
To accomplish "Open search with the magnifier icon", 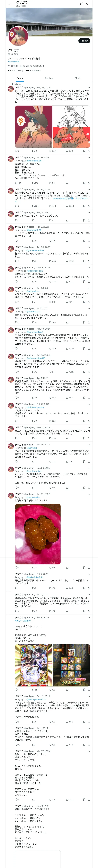I will (88, 4).
